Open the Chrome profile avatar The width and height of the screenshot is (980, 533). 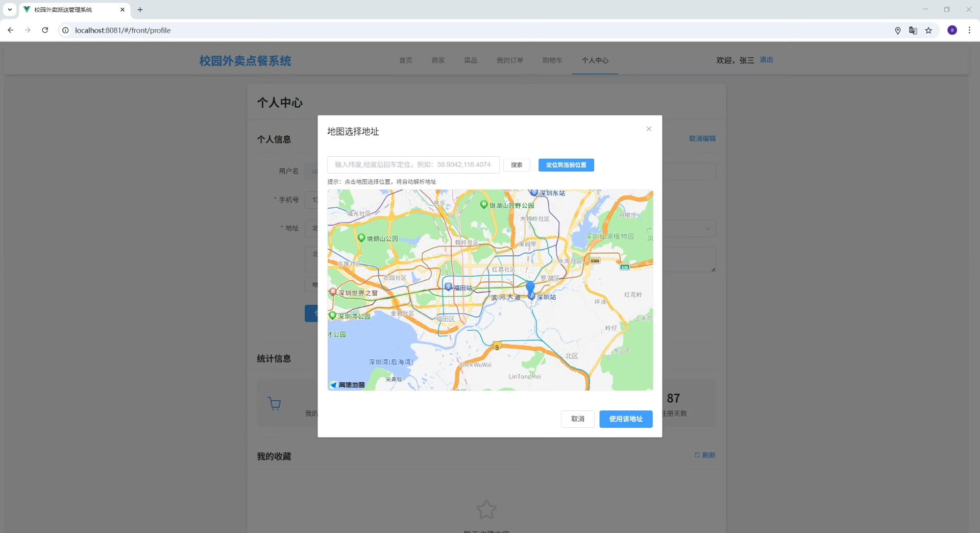pyautogui.click(x=952, y=30)
